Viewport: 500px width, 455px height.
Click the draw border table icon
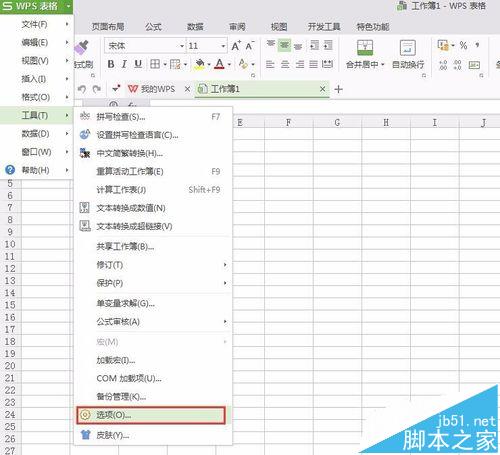coord(175,64)
